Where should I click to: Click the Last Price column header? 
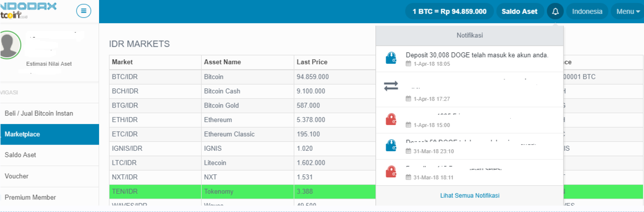[335, 62]
